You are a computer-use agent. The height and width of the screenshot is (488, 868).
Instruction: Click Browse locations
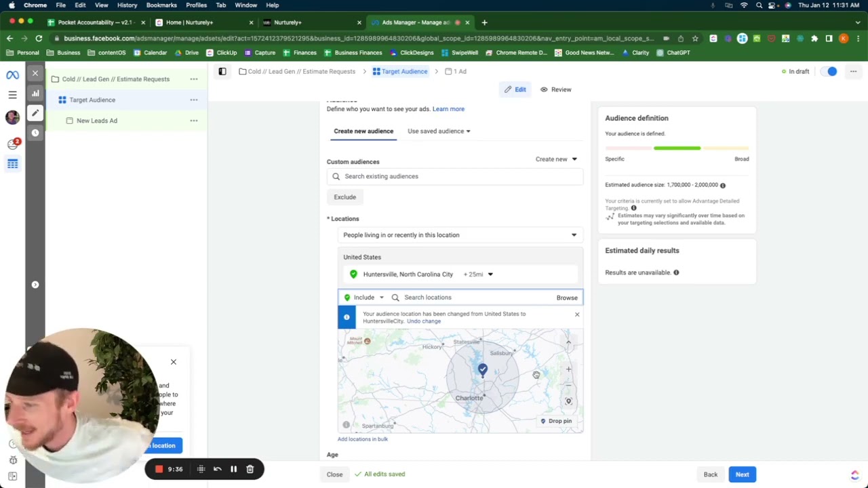[x=567, y=298]
